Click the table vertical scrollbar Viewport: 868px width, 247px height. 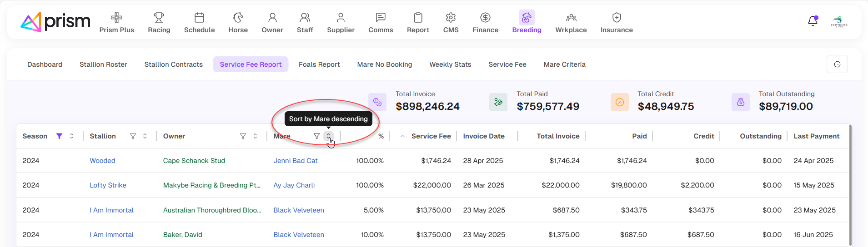click(850, 186)
